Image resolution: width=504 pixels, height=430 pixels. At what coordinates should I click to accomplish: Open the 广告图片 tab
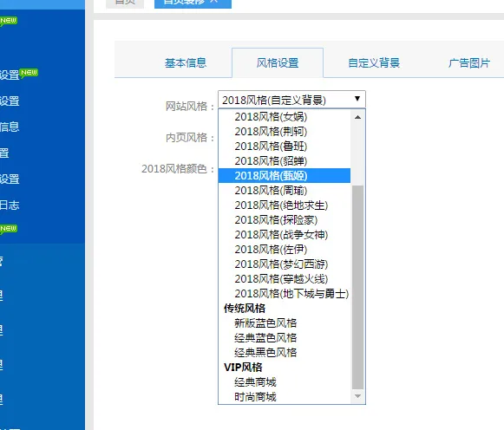(x=469, y=63)
